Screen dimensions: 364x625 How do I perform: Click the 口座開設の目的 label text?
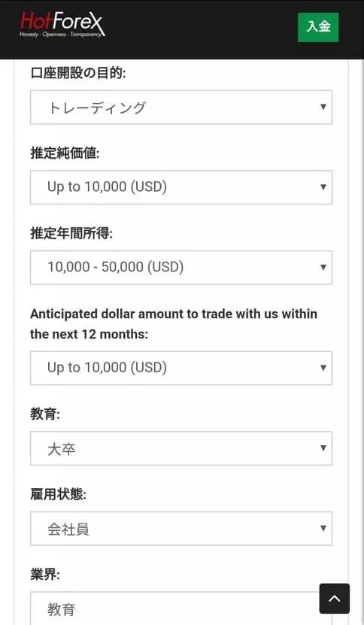click(x=77, y=73)
